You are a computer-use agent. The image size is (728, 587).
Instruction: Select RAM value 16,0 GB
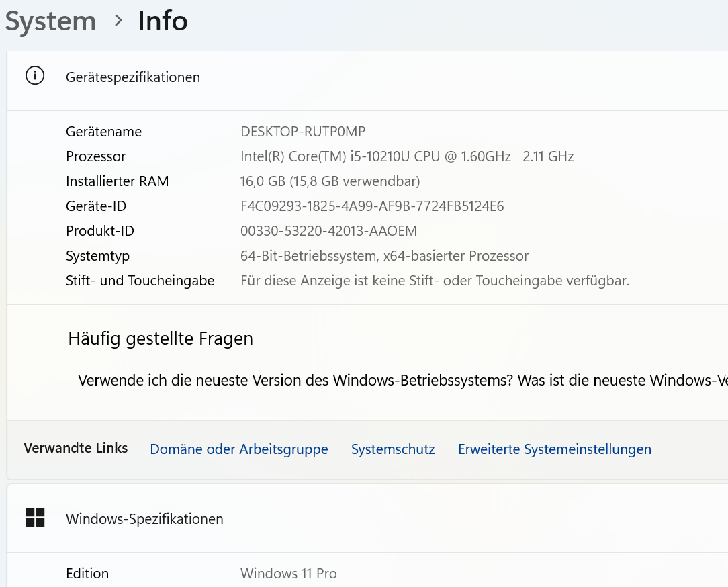(330, 181)
